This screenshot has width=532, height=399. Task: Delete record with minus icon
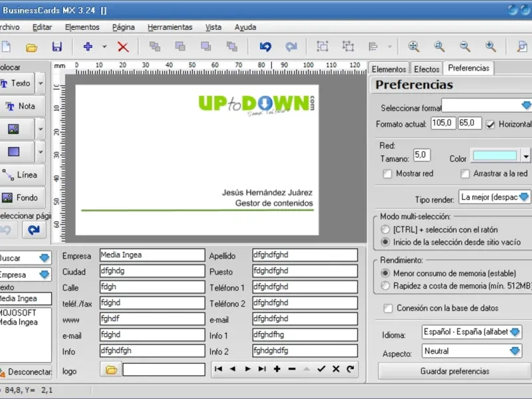292,369
